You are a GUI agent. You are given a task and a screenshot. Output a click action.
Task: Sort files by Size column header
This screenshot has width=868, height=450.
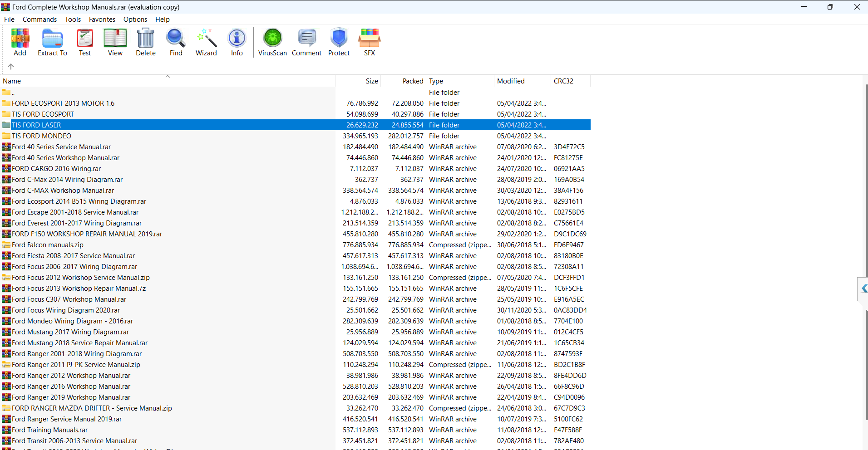coord(371,81)
